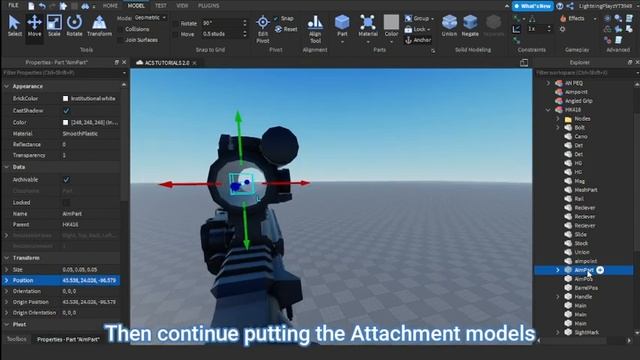Collapse the Transform properties section

(x=7, y=258)
